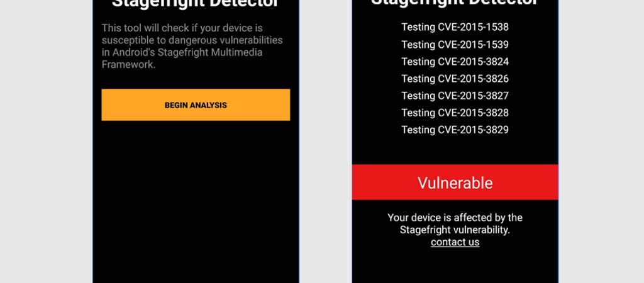Screen dimensions: 644x283
Task: Select the Testing CVE-2015-1539 line
Action: click(455, 45)
